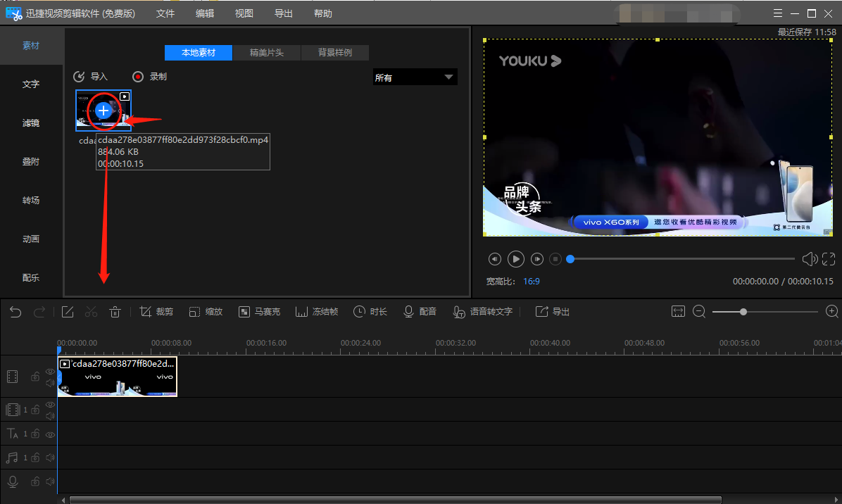Apply the 马赛克 mosaic tool
Screen dimensions: 842x504
click(x=259, y=312)
